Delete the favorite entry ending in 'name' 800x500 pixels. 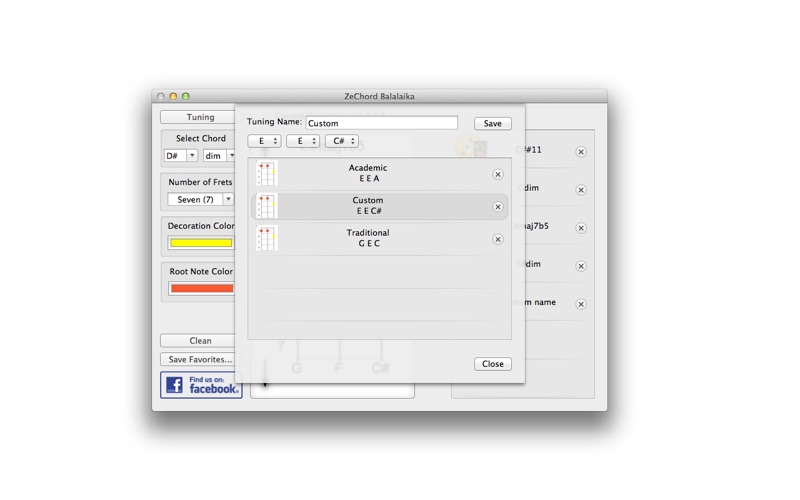581,304
